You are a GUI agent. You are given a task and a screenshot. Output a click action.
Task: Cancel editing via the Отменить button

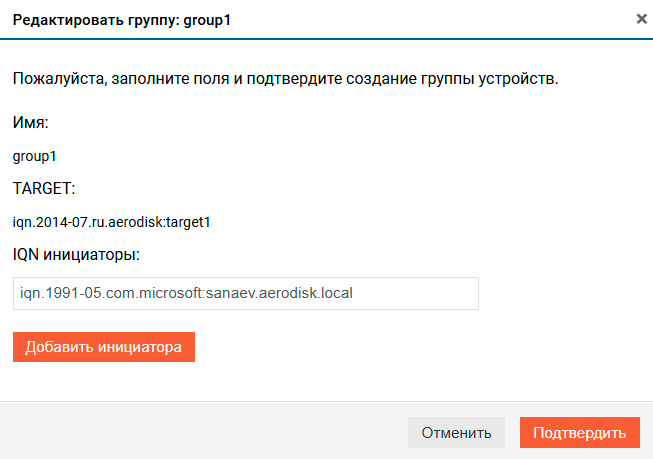pos(456,433)
